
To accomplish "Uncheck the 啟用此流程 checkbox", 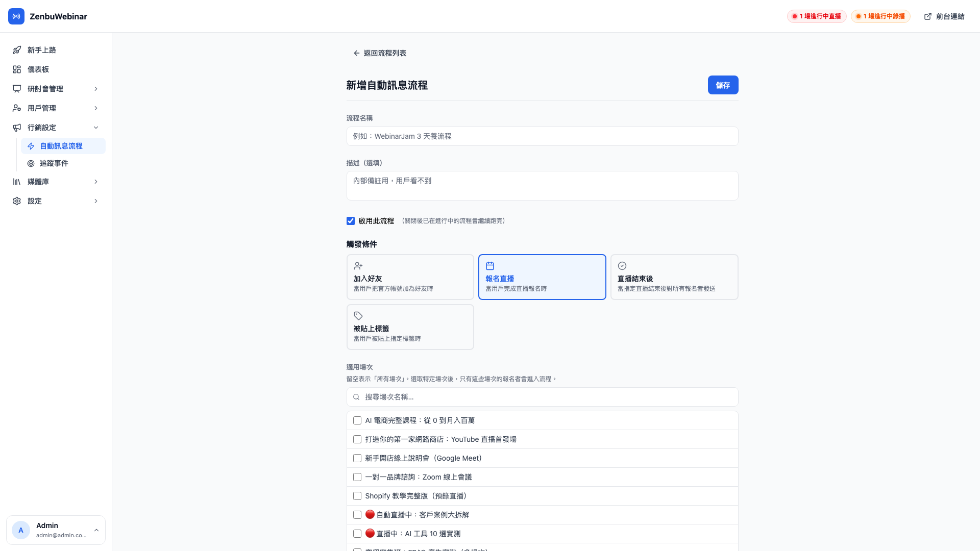I will pos(351,221).
